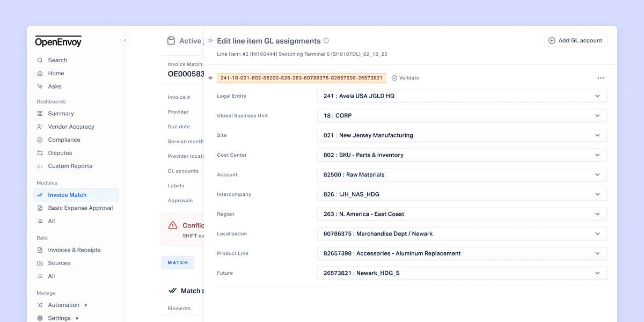The height and width of the screenshot is (322, 644).
Task: Open Home via the house icon
Action: coord(40,74)
